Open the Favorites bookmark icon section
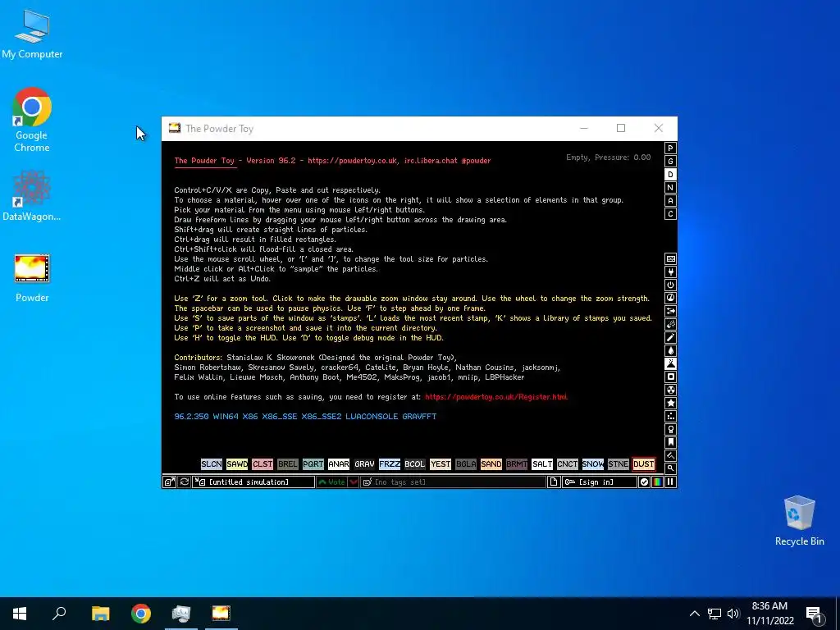Viewport: 840px width, 630px height. [x=670, y=442]
